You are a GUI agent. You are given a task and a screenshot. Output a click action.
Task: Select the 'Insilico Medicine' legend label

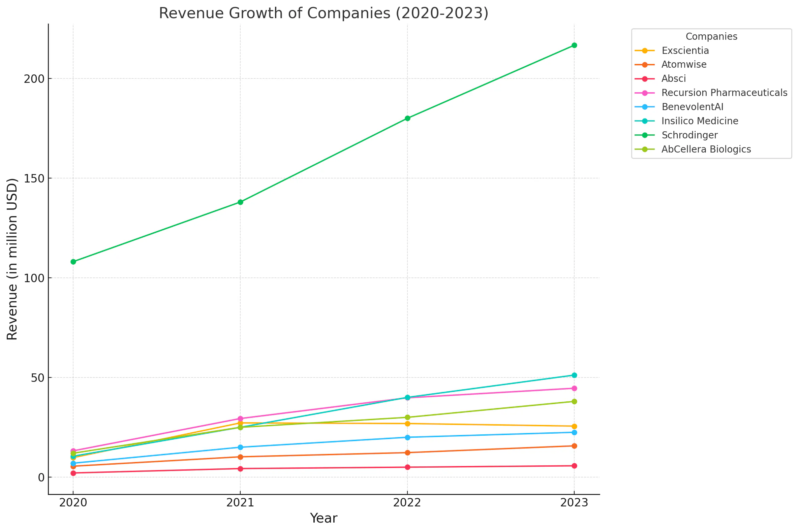coord(700,121)
